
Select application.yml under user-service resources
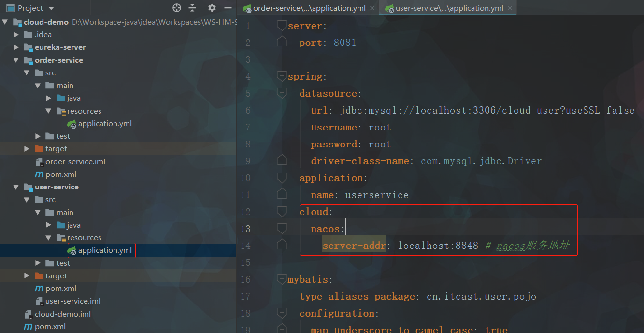pyautogui.click(x=105, y=250)
